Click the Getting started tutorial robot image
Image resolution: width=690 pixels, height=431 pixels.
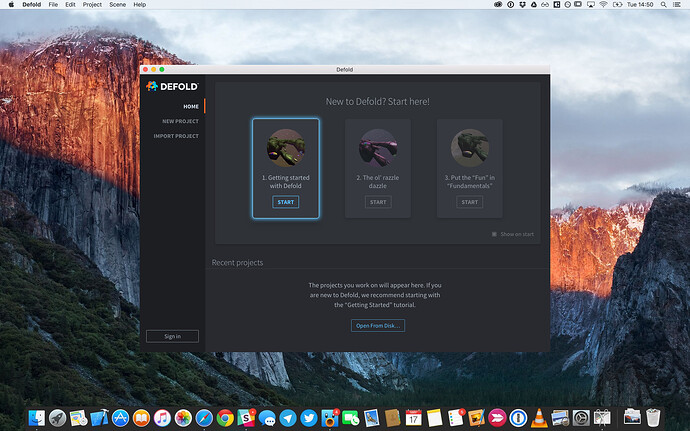[x=285, y=148]
